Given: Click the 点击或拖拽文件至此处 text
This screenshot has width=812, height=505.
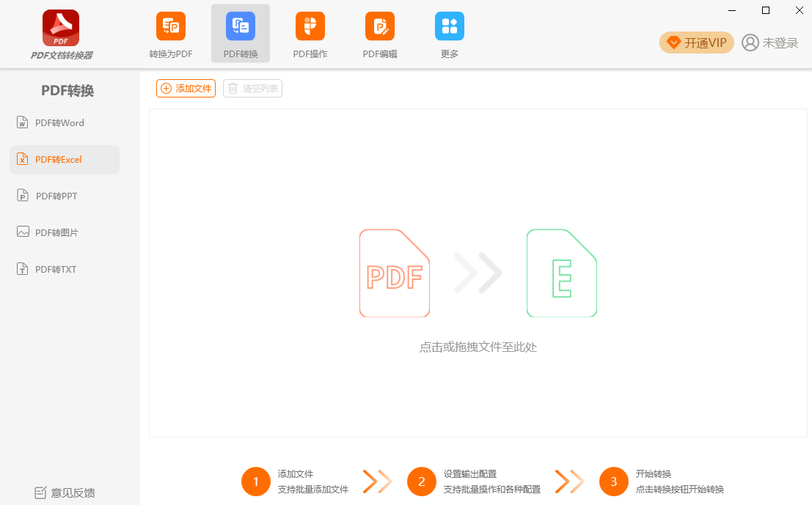Looking at the screenshot, I should 478,347.
